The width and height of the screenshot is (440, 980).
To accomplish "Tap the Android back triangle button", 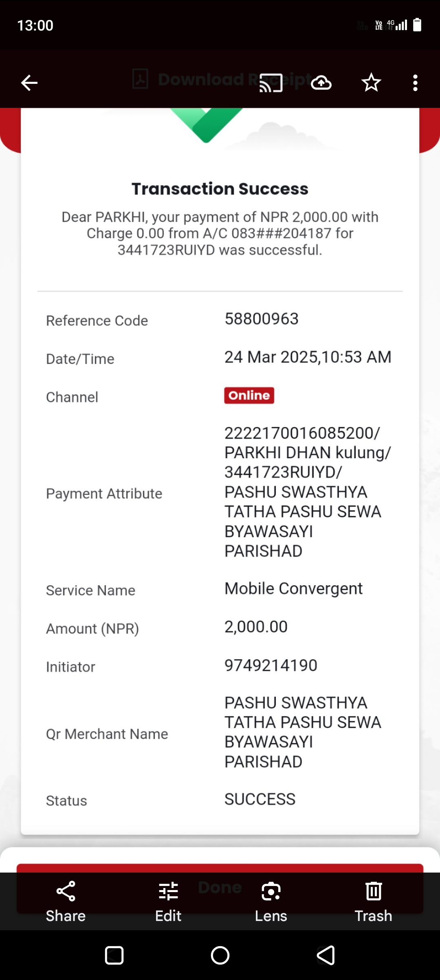I will click(x=326, y=955).
